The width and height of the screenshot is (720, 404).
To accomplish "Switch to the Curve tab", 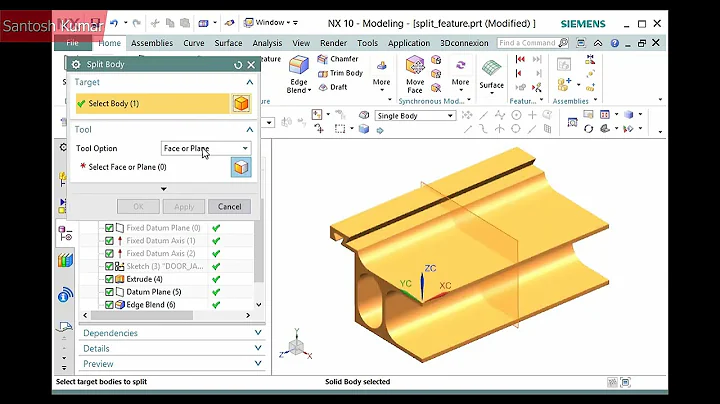I will pyautogui.click(x=194, y=43).
